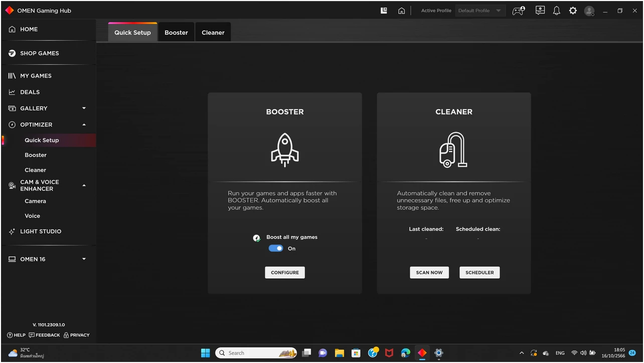Open McAfee from the taskbar
This screenshot has width=644, height=363.
click(389, 353)
